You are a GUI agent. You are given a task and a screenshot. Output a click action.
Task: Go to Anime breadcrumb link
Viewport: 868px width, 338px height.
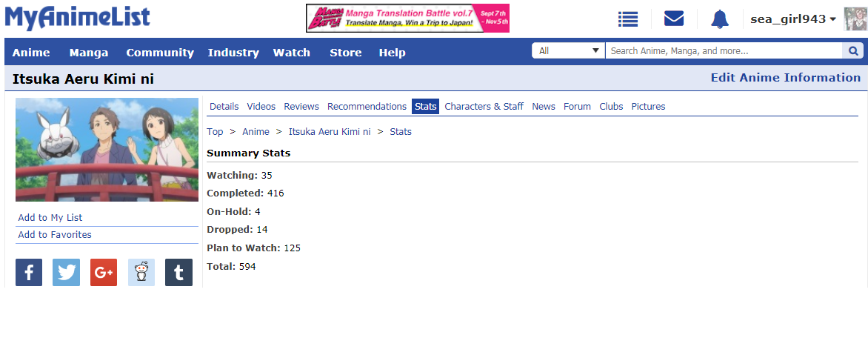point(256,132)
